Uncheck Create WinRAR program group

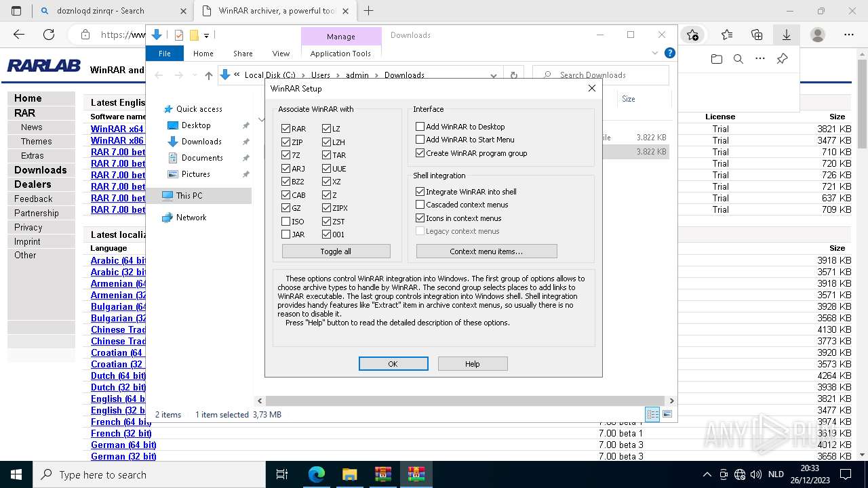click(420, 153)
